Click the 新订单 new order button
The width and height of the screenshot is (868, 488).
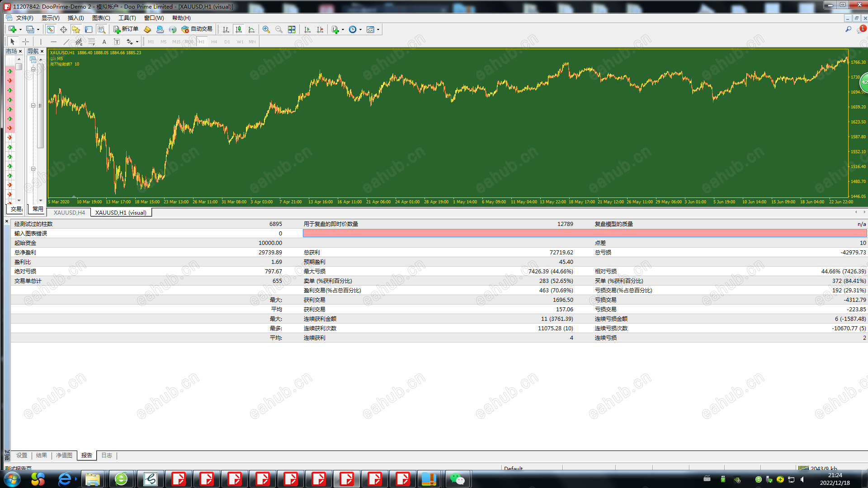[x=126, y=29]
